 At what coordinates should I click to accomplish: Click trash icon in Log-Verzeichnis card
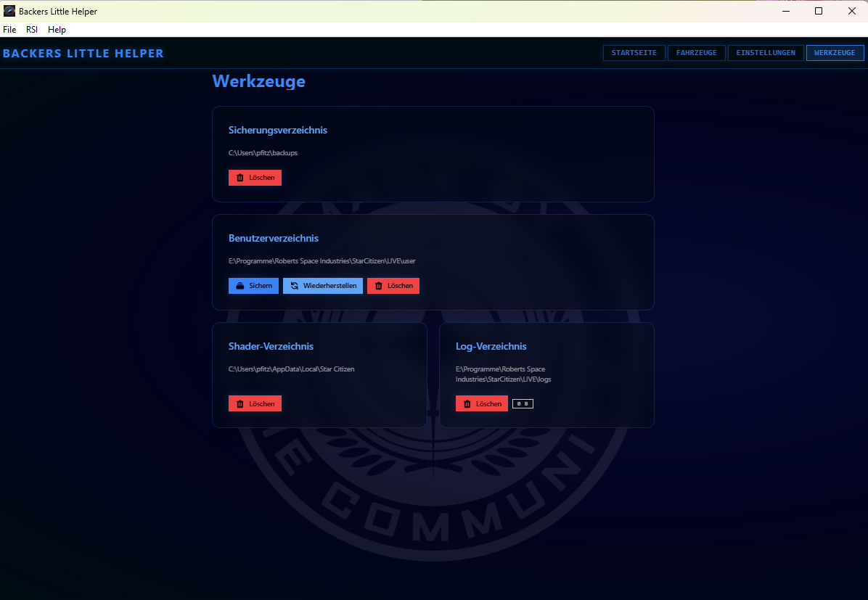coord(467,403)
